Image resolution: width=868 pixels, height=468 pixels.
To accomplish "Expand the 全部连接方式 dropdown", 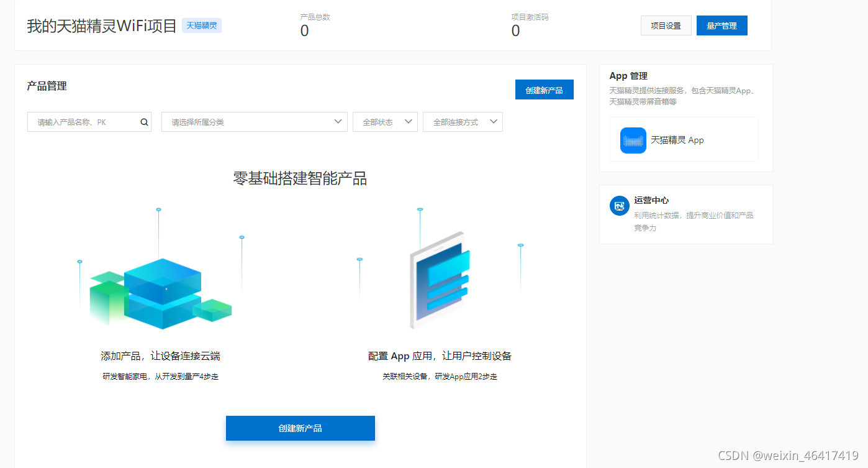I will [x=463, y=122].
